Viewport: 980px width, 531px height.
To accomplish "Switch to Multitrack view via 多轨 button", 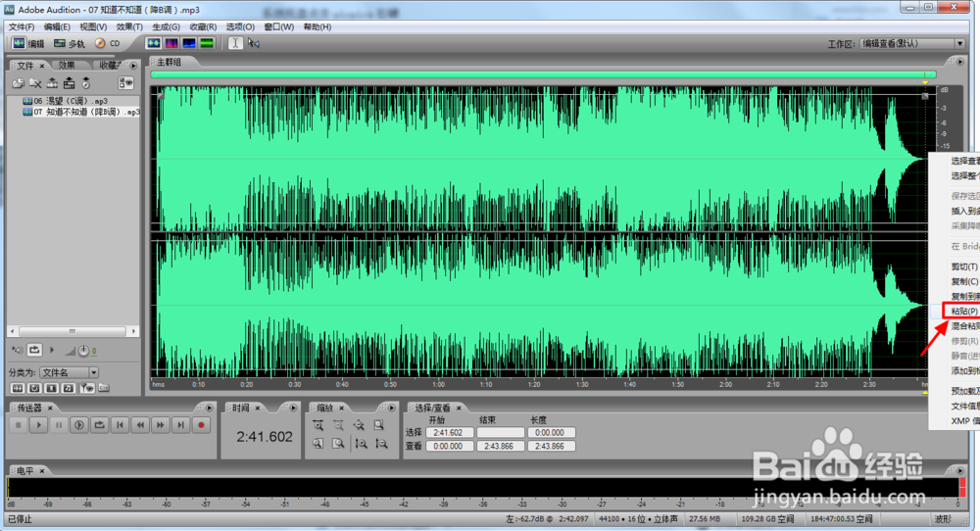I will (69, 43).
